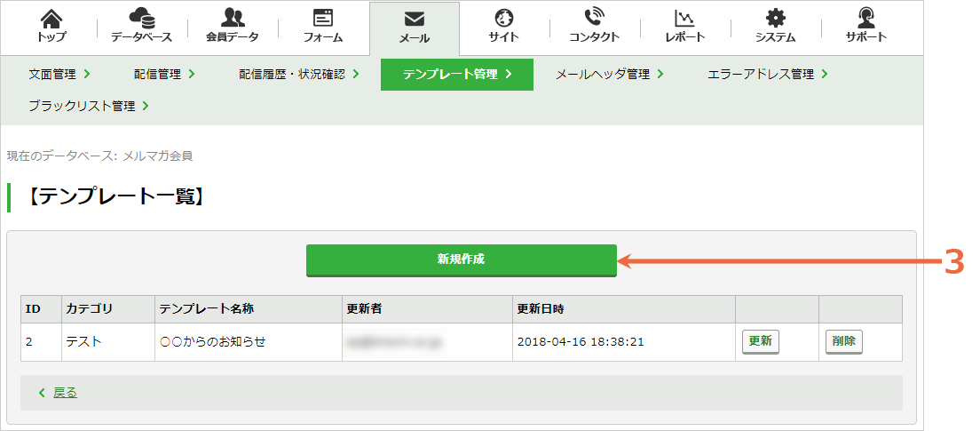Open 配信管理 submenu
This screenshot has height=431, width=980.
[x=164, y=75]
